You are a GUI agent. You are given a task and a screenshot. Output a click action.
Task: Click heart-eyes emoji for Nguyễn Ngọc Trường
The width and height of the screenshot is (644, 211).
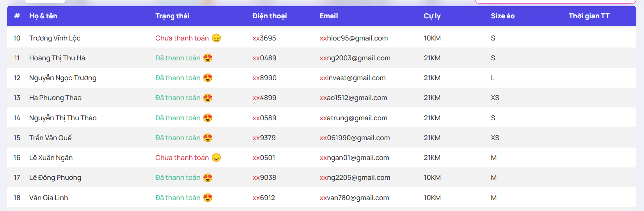[x=208, y=78]
